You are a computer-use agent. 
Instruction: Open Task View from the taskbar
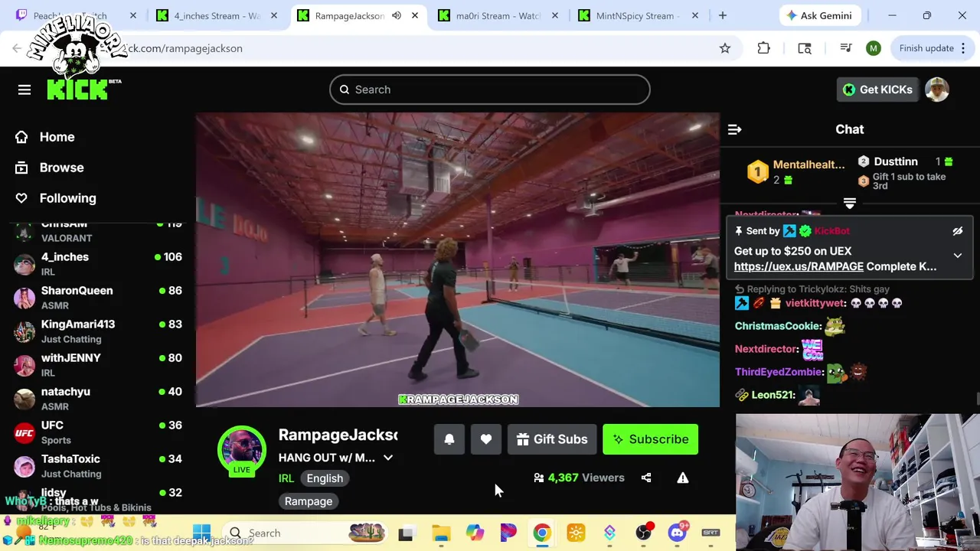tap(406, 533)
